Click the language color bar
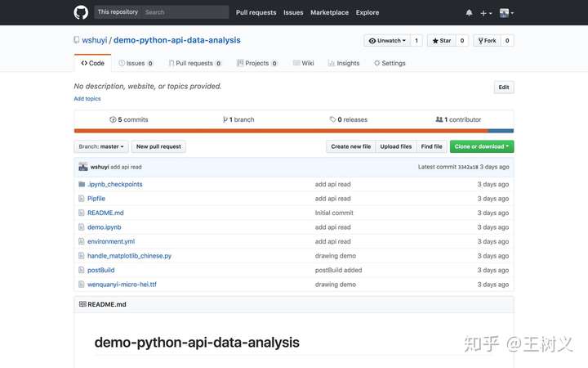 [x=294, y=131]
